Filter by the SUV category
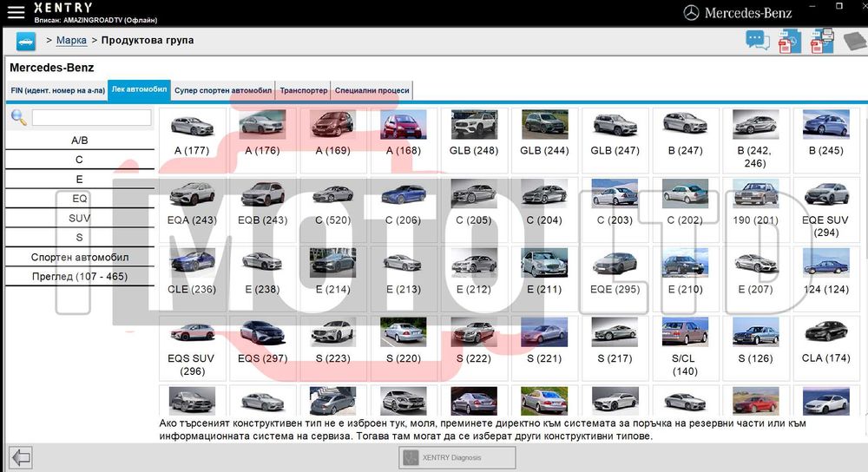 pos(80,218)
